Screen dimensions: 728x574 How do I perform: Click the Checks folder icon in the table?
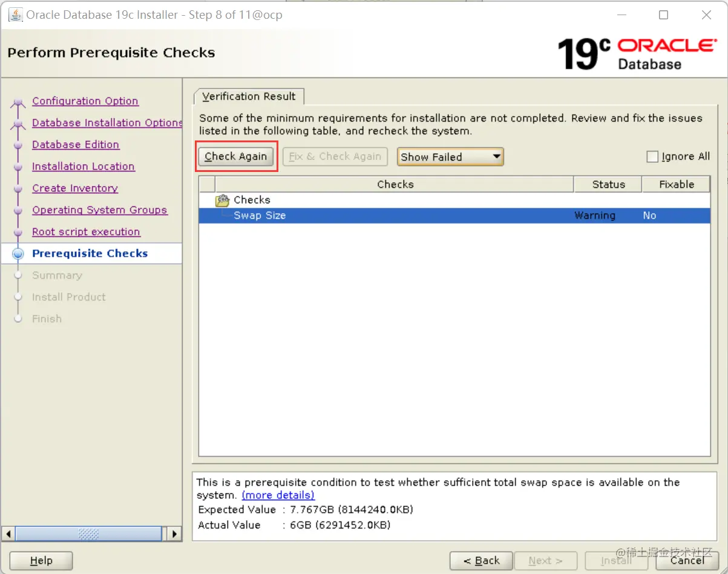[223, 200]
